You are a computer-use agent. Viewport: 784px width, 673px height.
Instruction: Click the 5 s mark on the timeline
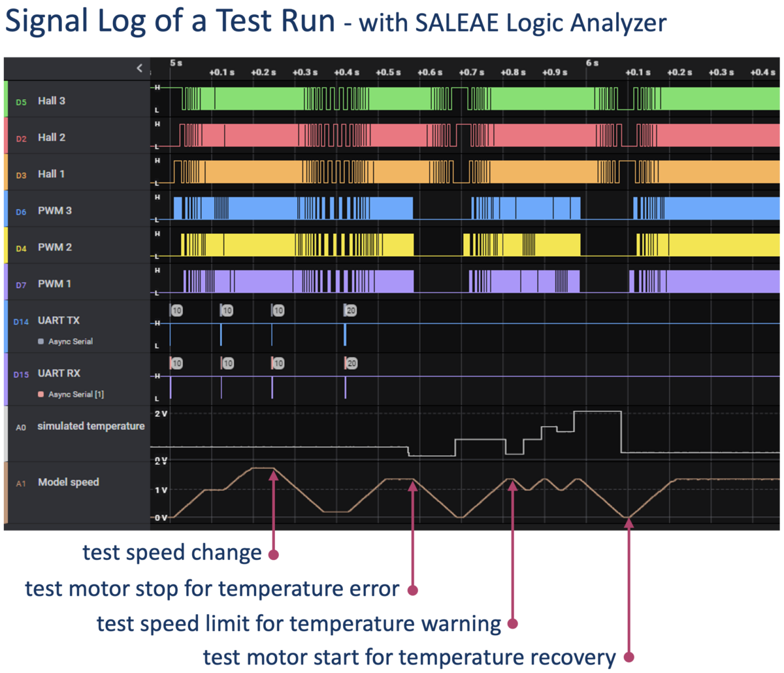tap(176, 63)
